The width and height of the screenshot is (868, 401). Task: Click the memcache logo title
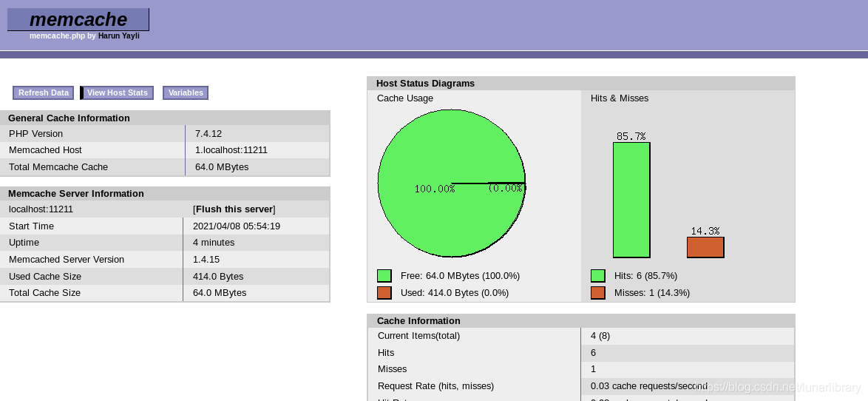click(78, 19)
